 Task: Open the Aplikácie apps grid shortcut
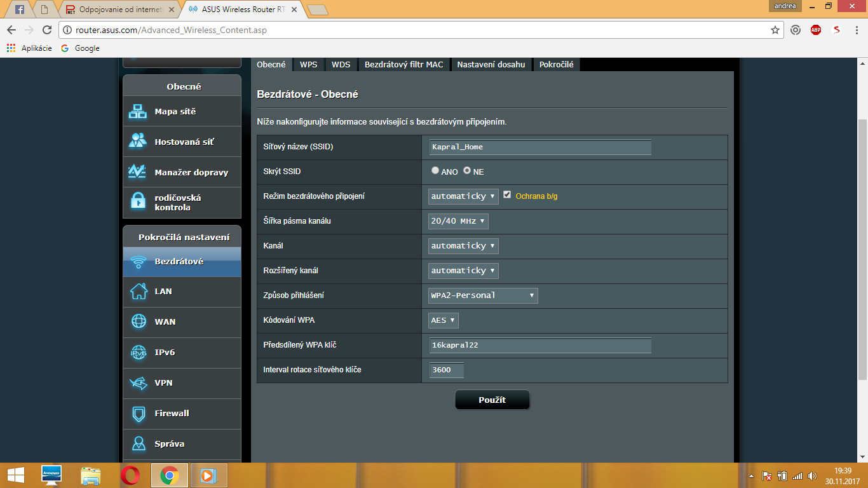click(x=29, y=48)
